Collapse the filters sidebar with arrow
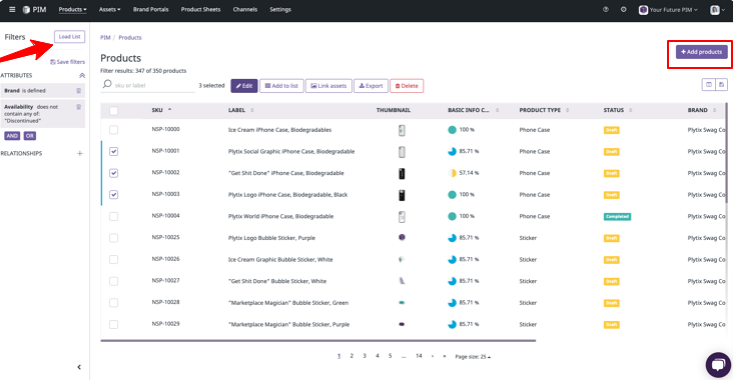Image resolution: width=733 pixels, height=380 pixels. (79, 367)
